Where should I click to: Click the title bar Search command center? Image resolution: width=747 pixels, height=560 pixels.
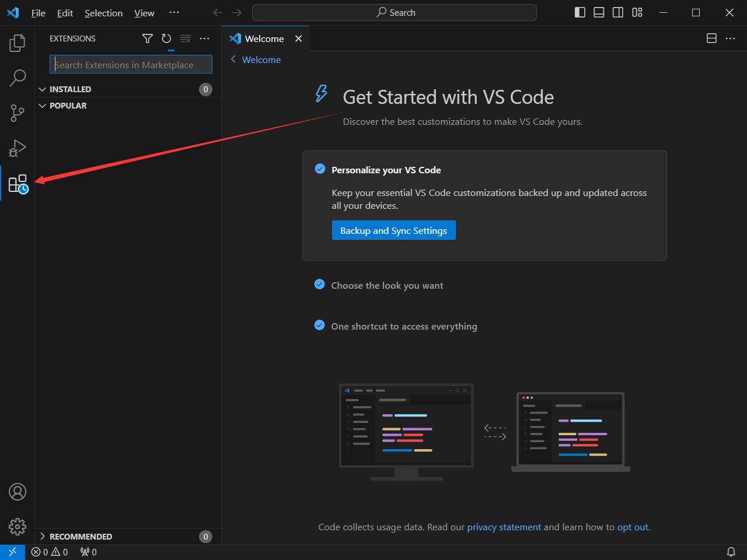(x=395, y=12)
